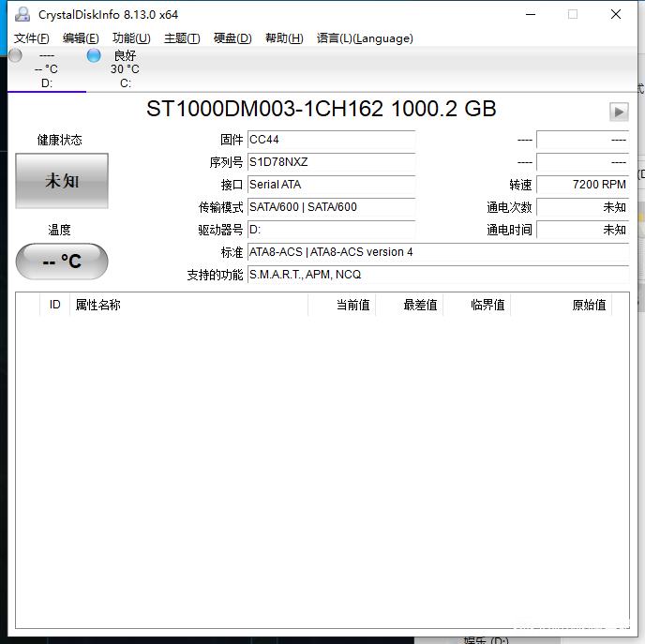Image resolution: width=645 pixels, height=644 pixels.
Task: Click the 属性名称 column header
Action: coord(188,305)
